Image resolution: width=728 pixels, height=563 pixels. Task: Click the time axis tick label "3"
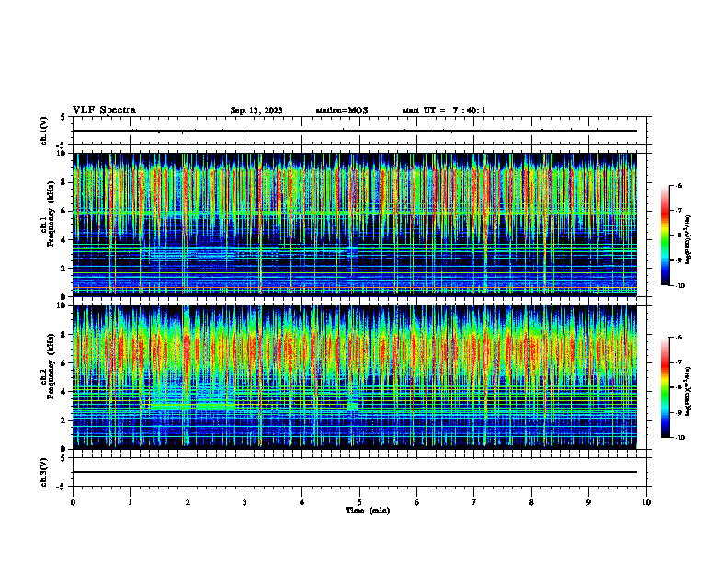(x=245, y=502)
